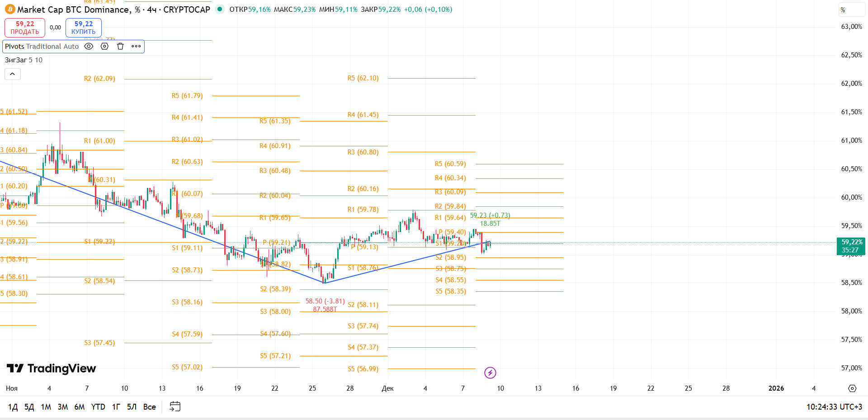This screenshot has width=868, height=420.
Task: Click the R1 (61.00) pivot label
Action: pos(99,141)
